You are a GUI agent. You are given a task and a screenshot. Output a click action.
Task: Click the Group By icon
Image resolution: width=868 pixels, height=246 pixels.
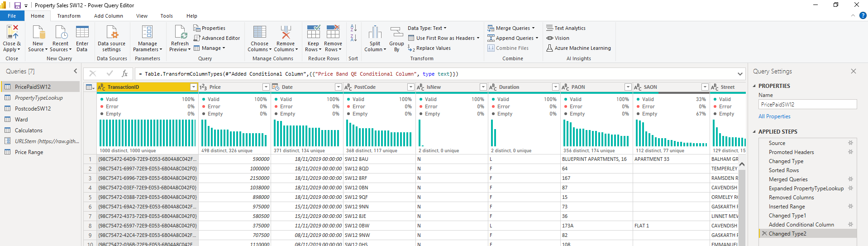click(x=396, y=33)
